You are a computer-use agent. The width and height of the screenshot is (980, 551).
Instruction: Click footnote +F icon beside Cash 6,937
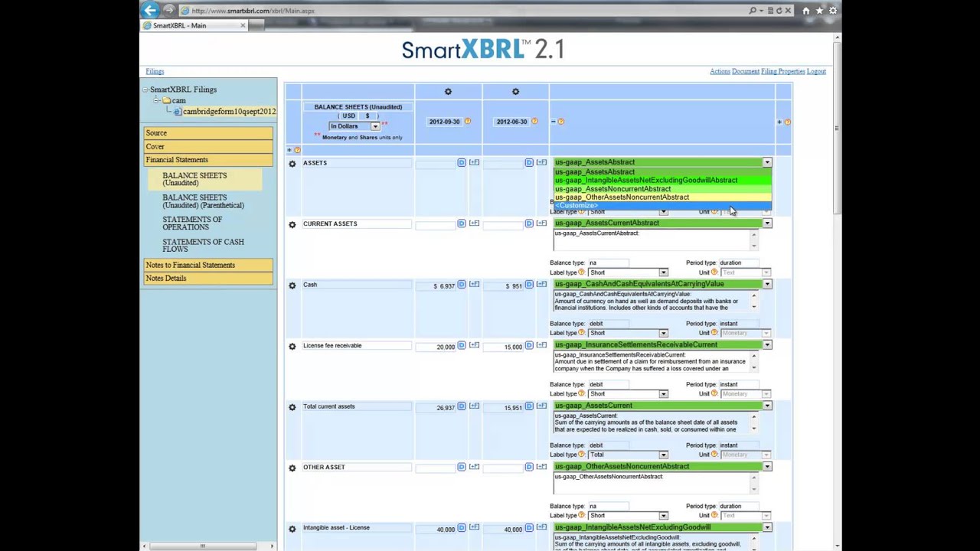[474, 285]
